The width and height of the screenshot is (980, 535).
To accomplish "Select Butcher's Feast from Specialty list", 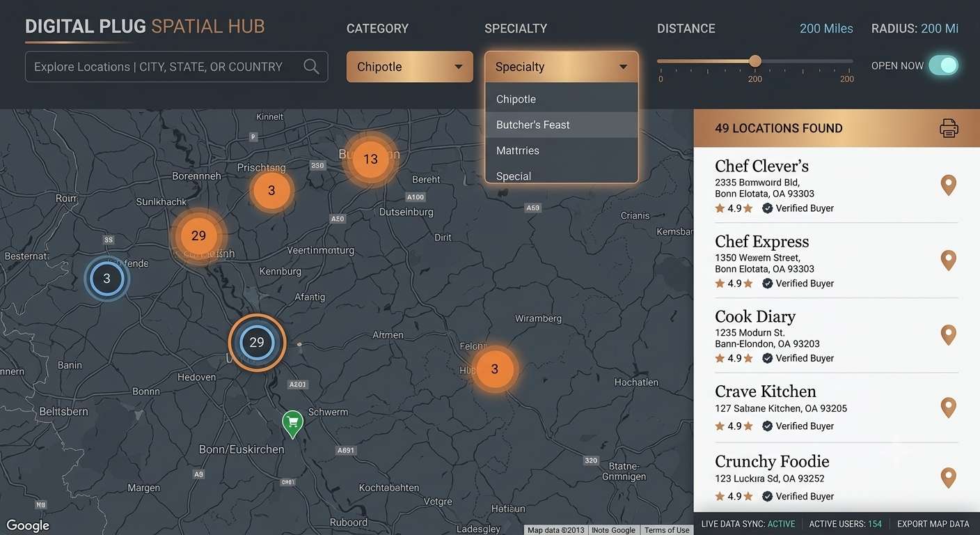I will pos(562,125).
